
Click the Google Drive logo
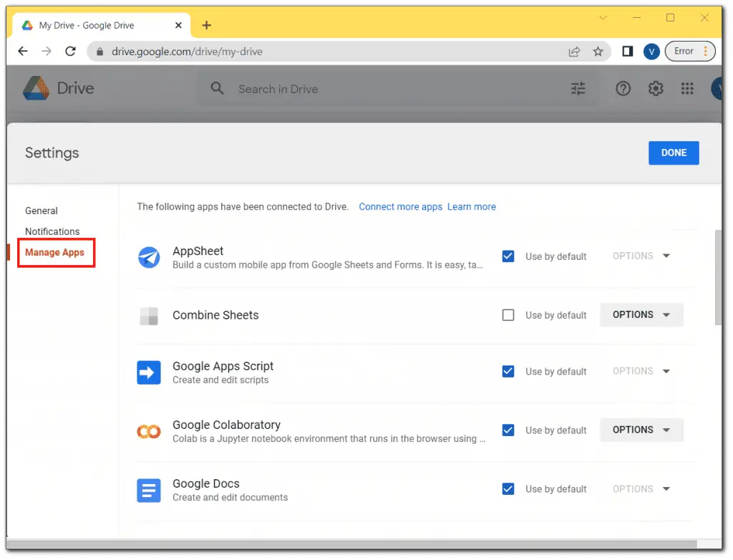coord(34,87)
